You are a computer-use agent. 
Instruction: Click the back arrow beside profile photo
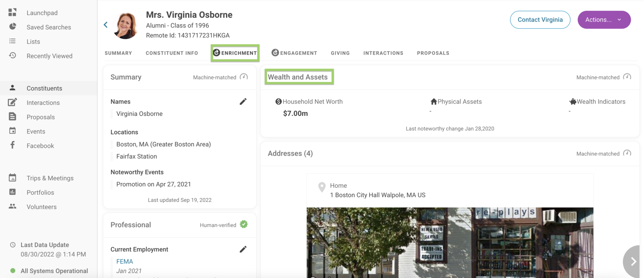[106, 25]
